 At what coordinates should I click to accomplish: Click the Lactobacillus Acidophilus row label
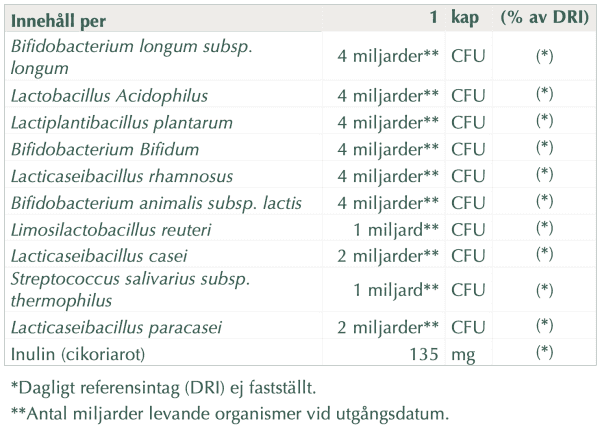pyautogui.click(x=108, y=95)
